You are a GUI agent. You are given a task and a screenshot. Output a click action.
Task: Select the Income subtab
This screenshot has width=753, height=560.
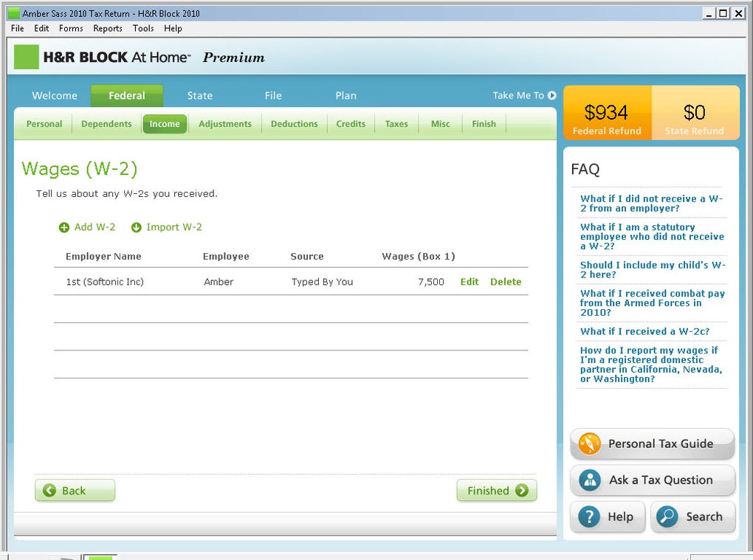pyautogui.click(x=164, y=124)
